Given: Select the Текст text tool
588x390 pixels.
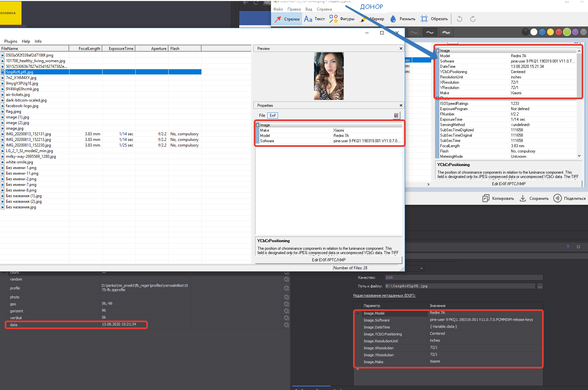Looking at the screenshot, I should [x=315, y=19].
